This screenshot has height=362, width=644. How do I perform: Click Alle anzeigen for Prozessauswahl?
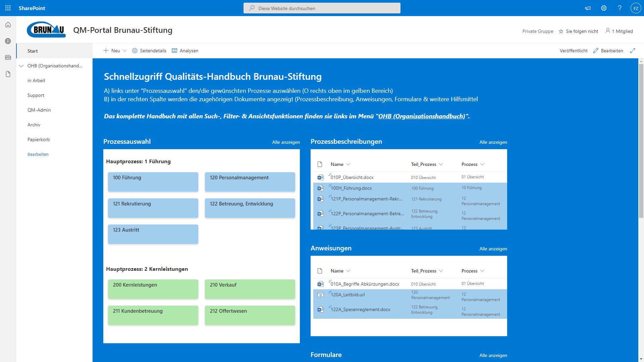(x=286, y=142)
